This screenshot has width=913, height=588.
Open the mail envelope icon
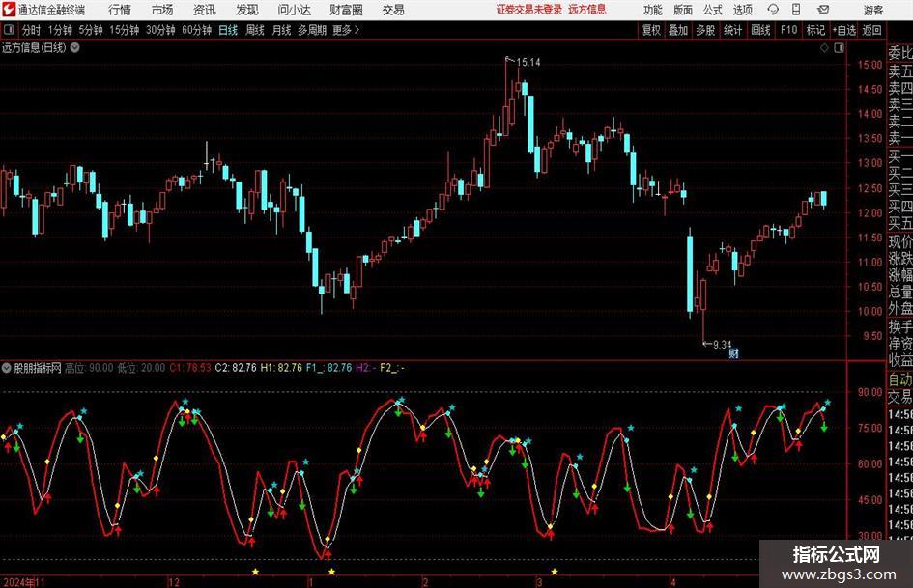pyautogui.click(x=823, y=10)
